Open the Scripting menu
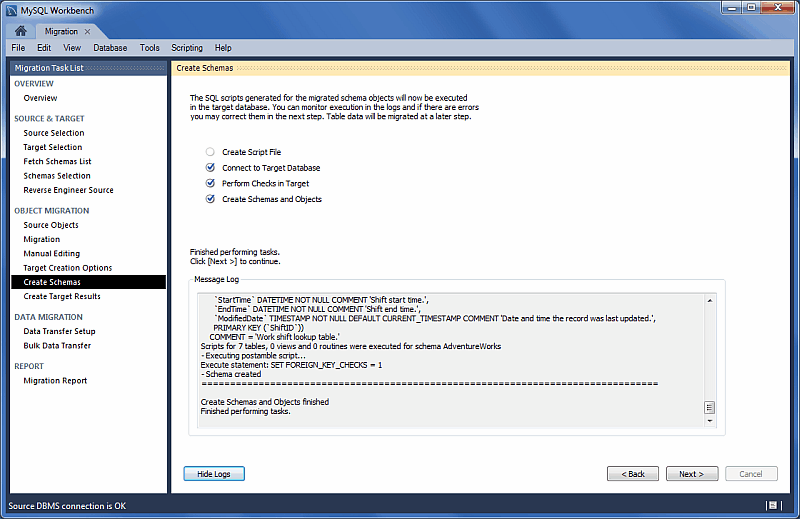 [x=187, y=48]
